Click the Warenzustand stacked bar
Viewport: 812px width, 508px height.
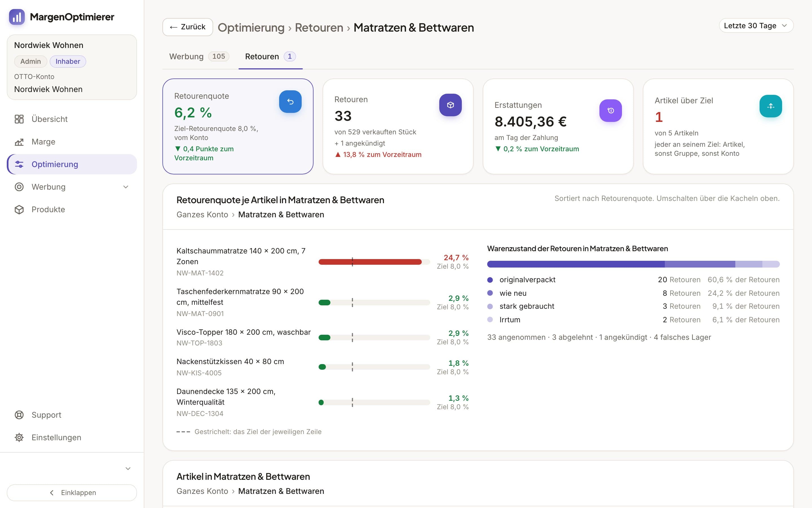pyautogui.click(x=633, y=264)
